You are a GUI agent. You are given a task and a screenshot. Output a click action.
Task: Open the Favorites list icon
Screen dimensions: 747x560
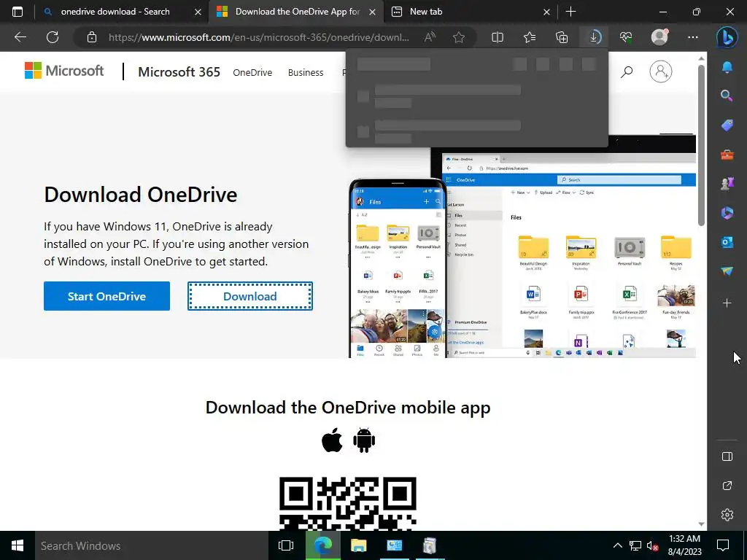pos(530,37)
